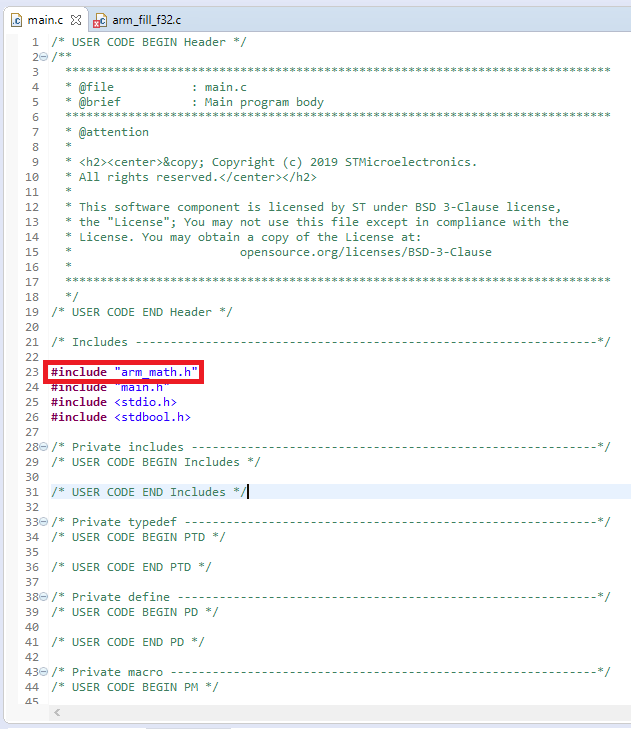Screen dimensions: 631x729
Task: Click the opensource.org license URL text
Action: (365, 252)
